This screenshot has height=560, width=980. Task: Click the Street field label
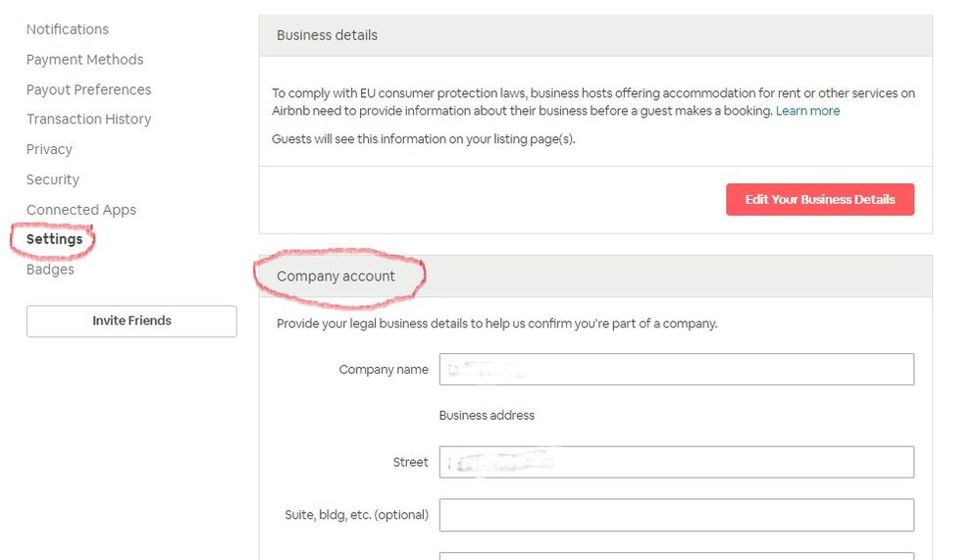(410, 462)
